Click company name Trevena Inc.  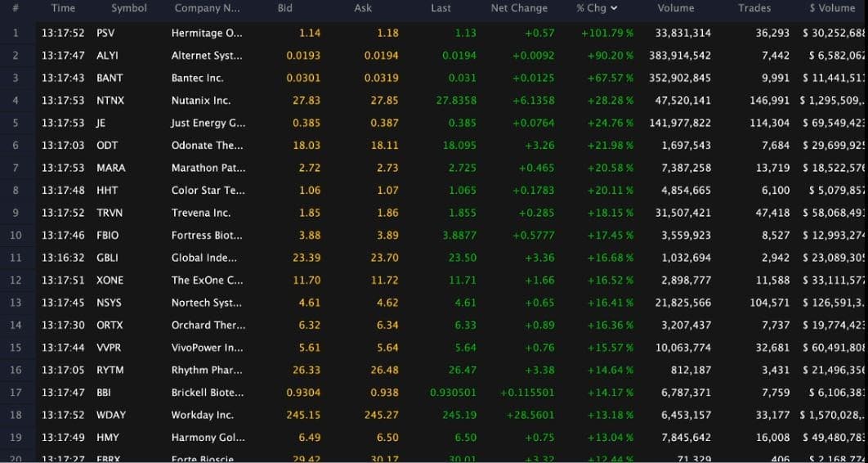point(201,213)
